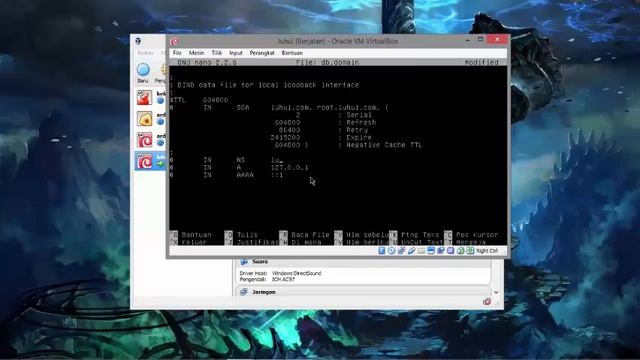The image size is (640, 360).
Task: Open the Bantuan menu
Action: (292, 53)
